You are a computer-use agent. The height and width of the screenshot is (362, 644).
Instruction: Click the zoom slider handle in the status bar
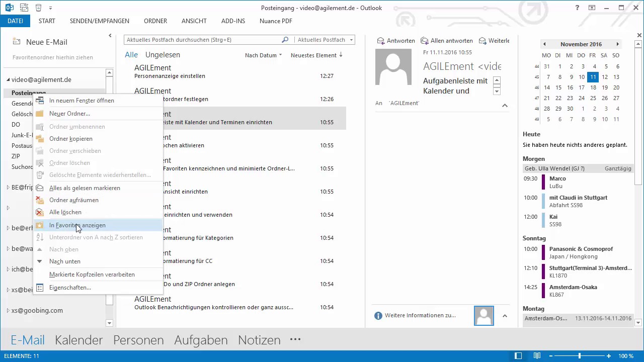coord(579,356)
